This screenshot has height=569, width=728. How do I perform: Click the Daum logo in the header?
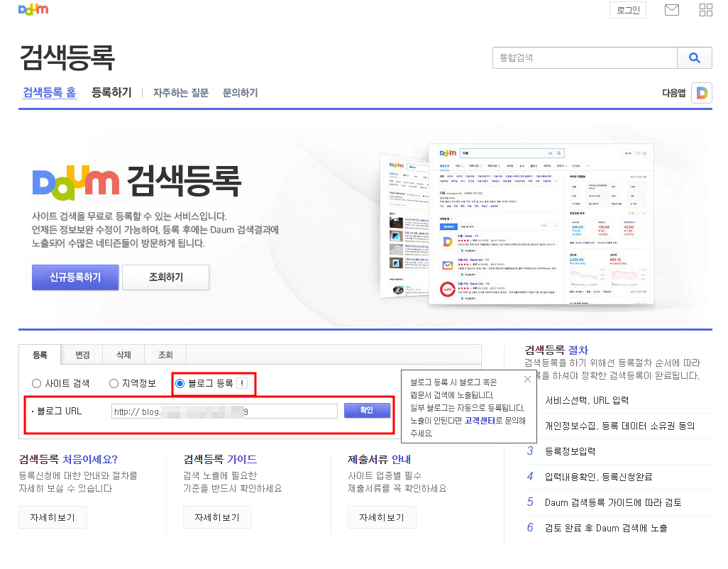[33, 9]
